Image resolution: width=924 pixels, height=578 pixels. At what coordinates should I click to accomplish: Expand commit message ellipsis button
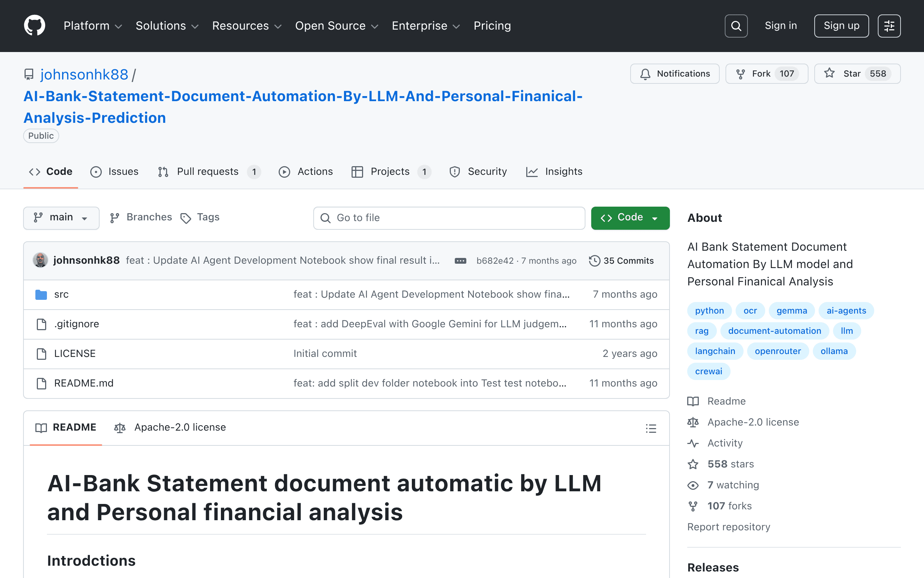461,261
